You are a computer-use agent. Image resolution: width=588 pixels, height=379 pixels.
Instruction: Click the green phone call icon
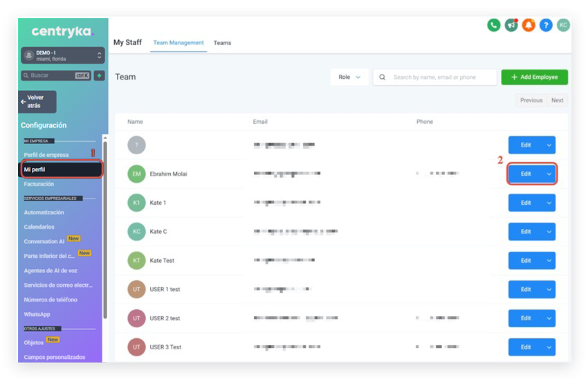(493, 25)
